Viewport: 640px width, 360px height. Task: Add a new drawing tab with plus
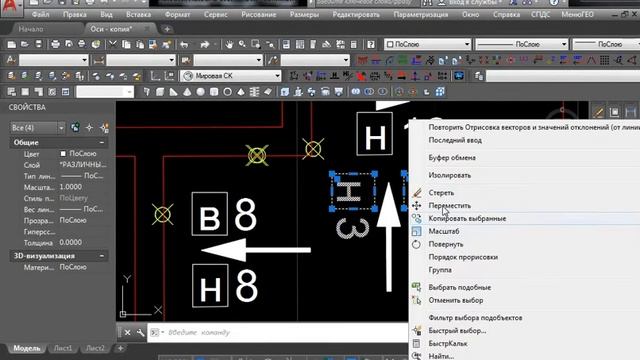click(x=167, y=29)
